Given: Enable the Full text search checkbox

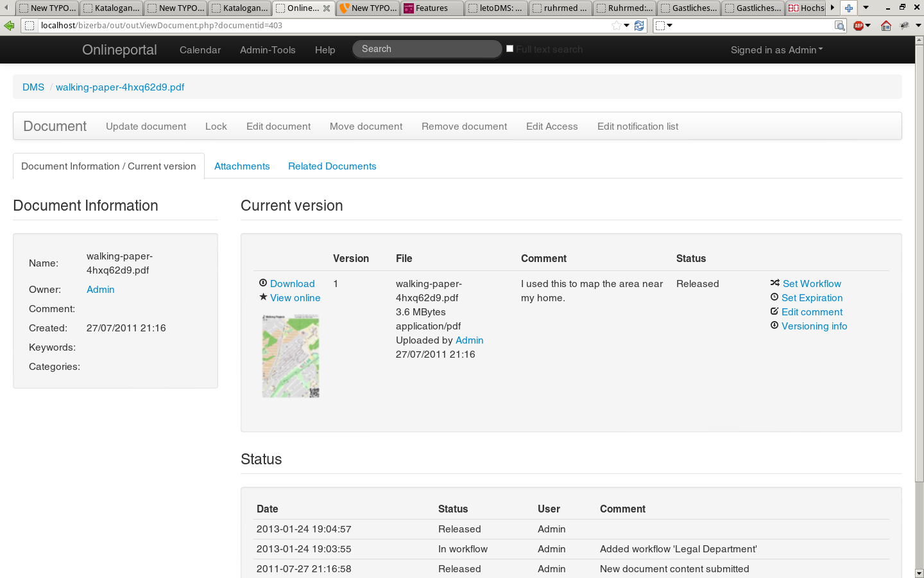Looking at the screenshot, I should (x=510, y=49).
